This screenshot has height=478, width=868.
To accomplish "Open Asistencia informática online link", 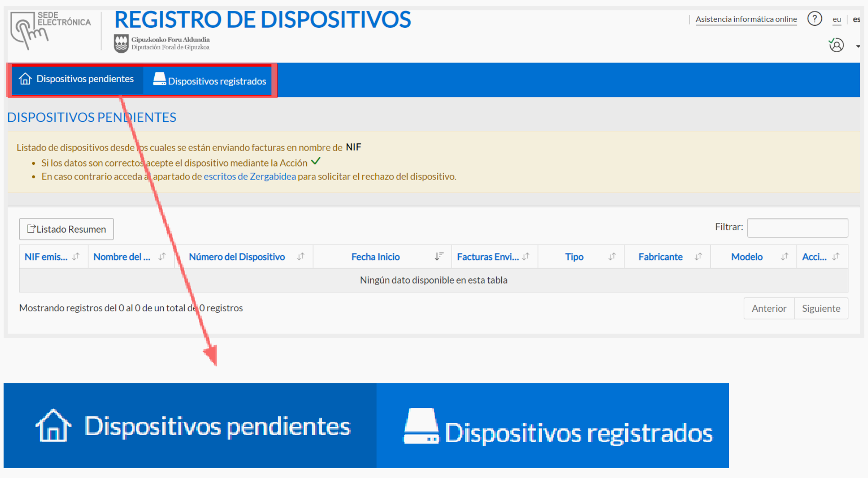I will click(746, 19).
